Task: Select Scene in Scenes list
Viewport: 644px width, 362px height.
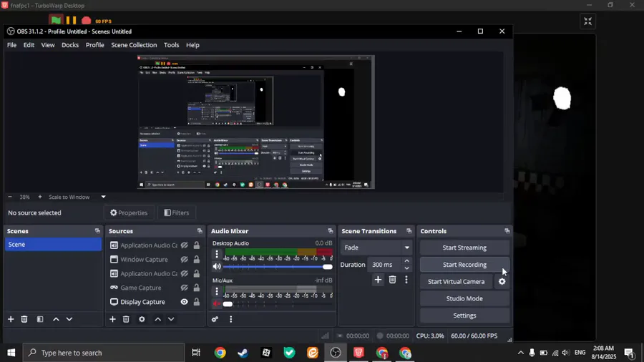Action: [53, 244]
